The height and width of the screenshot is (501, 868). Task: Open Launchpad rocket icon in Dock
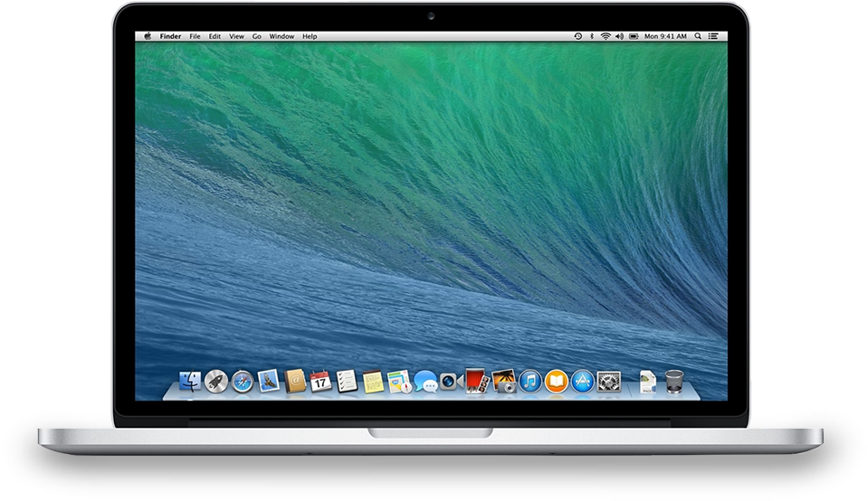(216, 382)
